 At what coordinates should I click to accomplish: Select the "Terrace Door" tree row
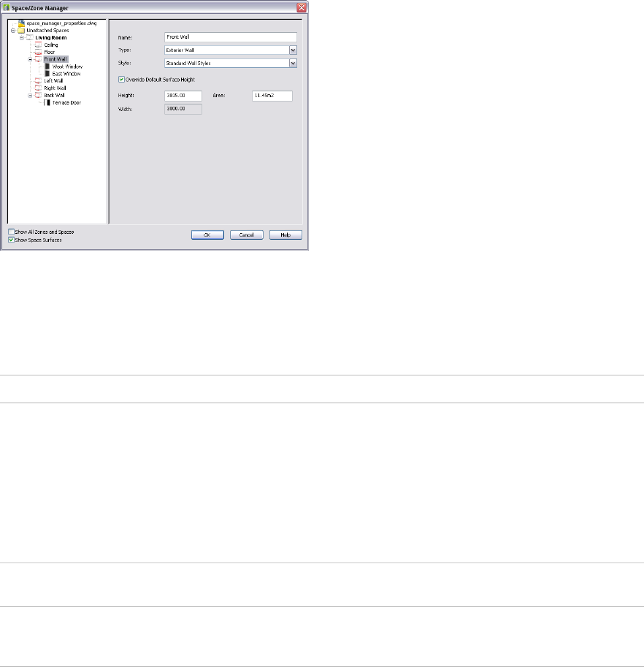click(66, 102)
